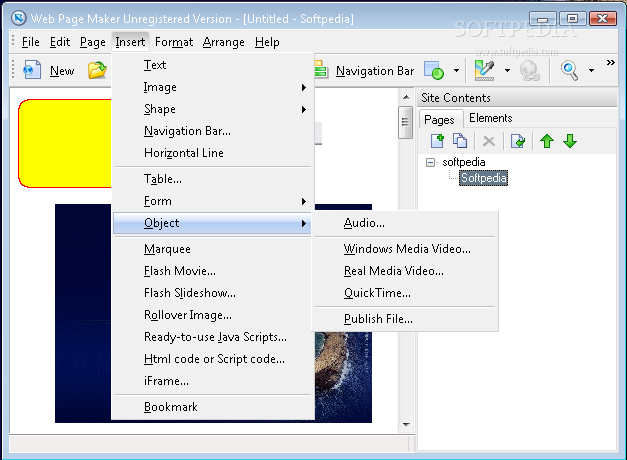Click the New page toolbar button
Screen dimensions: 627x460
pyautogui.click(x=48, y=70)
